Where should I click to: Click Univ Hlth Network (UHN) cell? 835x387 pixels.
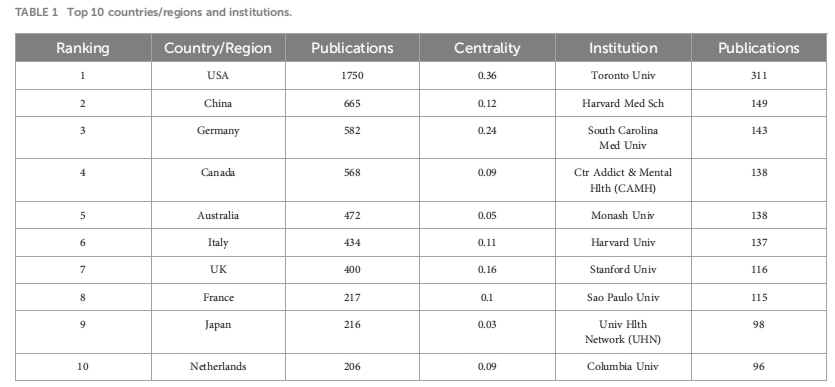pyautogui.click(x=623, y=332)
